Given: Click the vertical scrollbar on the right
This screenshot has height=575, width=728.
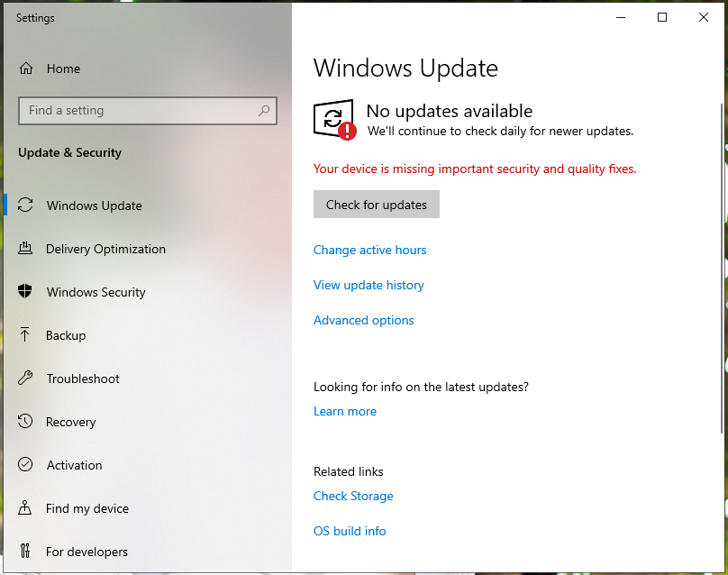Looking at the screenshot, I should [x=722, y=269].
